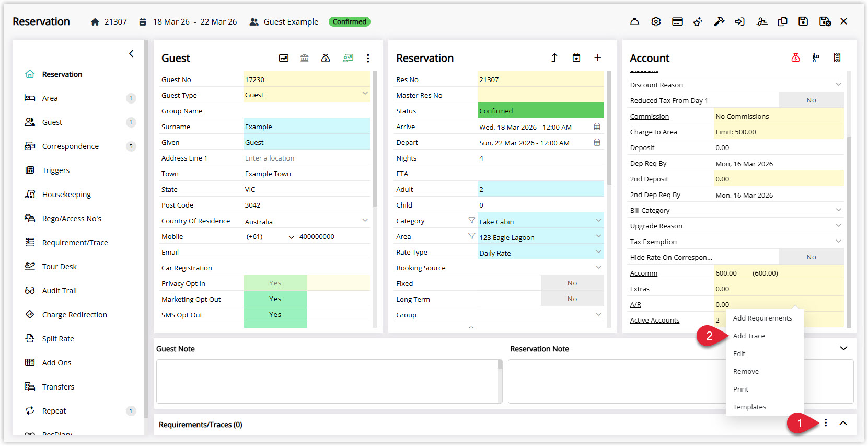
Task: Open Arrive date calendar picker
Action: point(597,127)
